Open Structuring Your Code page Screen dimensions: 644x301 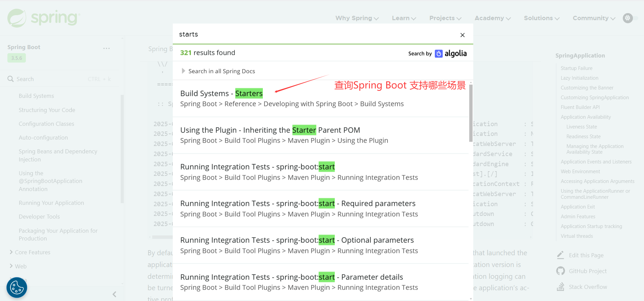coord(47,110)
